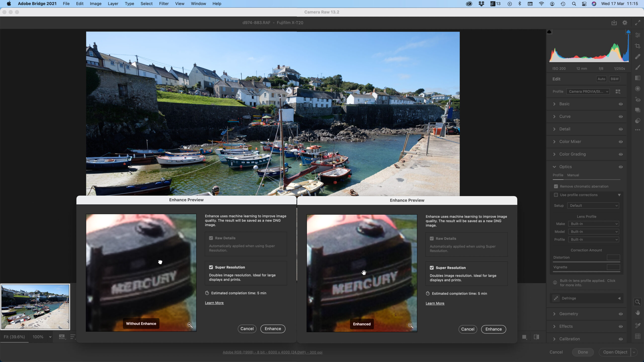
Task: Toggle Super Resolution in left Enhance dialog
Action: 211,267
